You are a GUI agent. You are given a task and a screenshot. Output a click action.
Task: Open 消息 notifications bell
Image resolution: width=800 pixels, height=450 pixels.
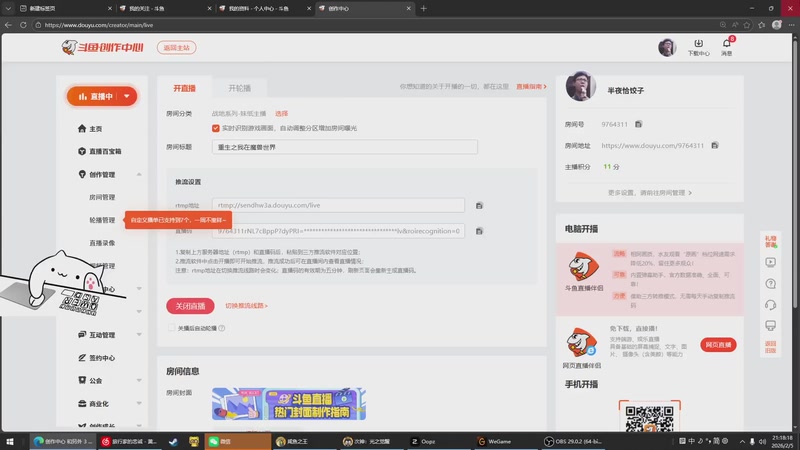[x=727, y=47]
